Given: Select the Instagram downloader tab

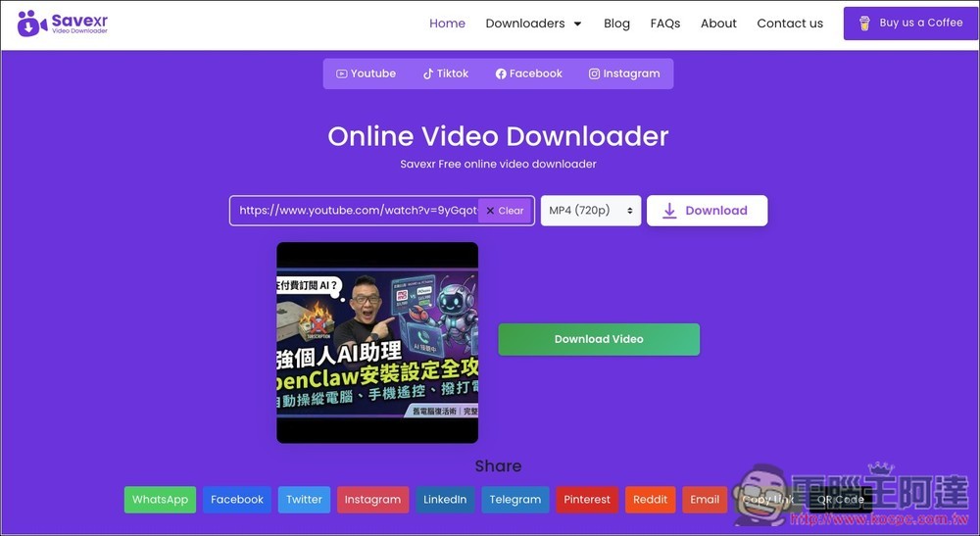Looking at the screenshot, I should tap(623, 73).
